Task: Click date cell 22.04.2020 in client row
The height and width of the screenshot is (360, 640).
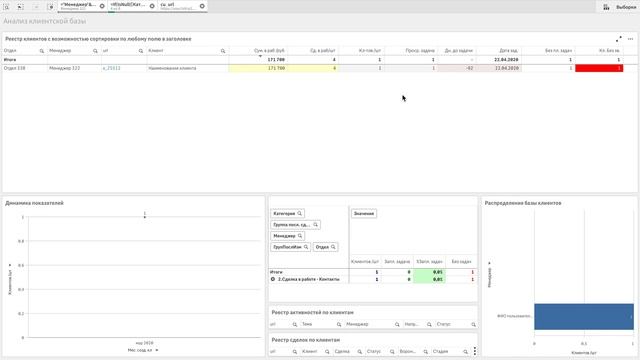Action: 498,68
